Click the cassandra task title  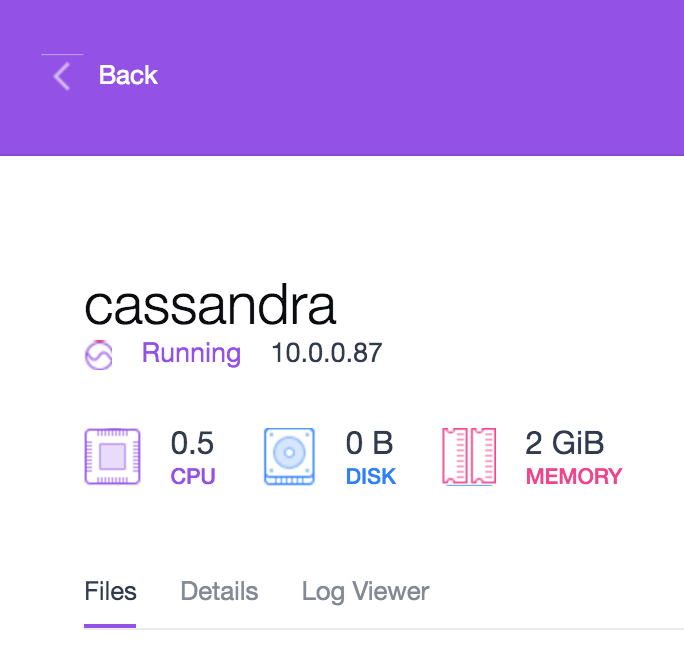(210, 305)
